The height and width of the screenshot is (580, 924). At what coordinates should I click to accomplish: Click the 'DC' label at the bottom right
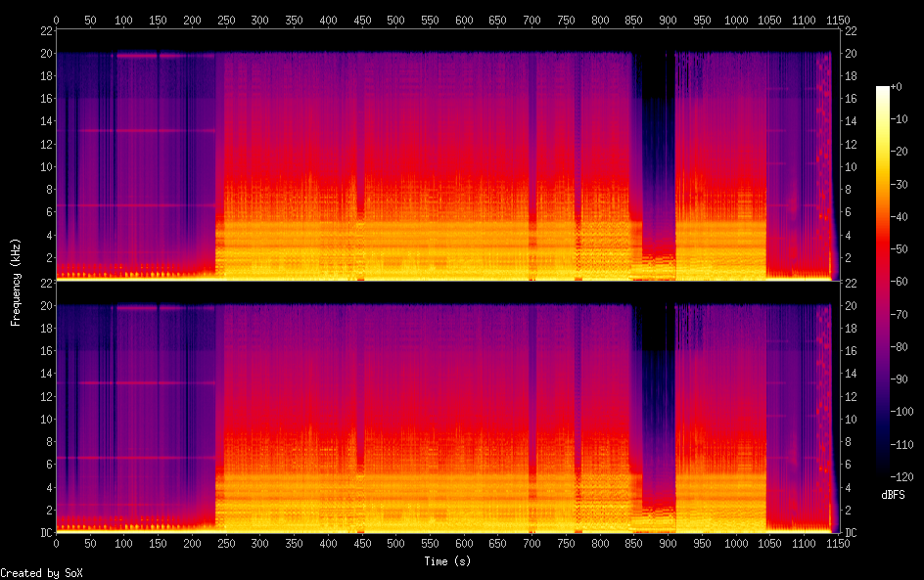click(851, 533)
